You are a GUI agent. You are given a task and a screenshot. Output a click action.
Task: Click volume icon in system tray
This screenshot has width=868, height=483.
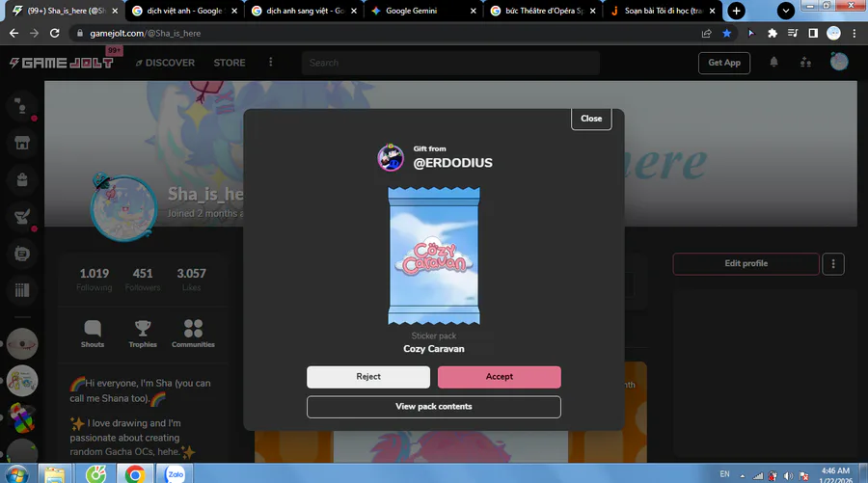coord(788,476)
